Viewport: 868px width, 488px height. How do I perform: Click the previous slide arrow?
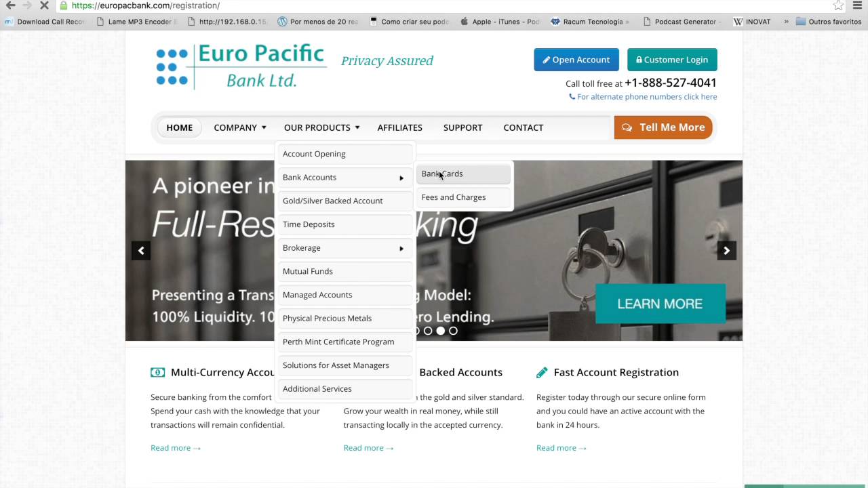click(x=141, y=251)
